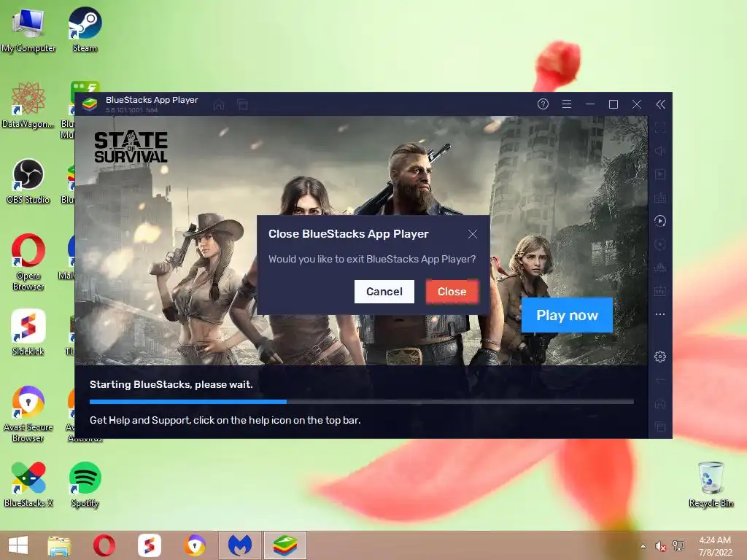Maximize the BlueStacks App Player window

[x=614, y=104]
